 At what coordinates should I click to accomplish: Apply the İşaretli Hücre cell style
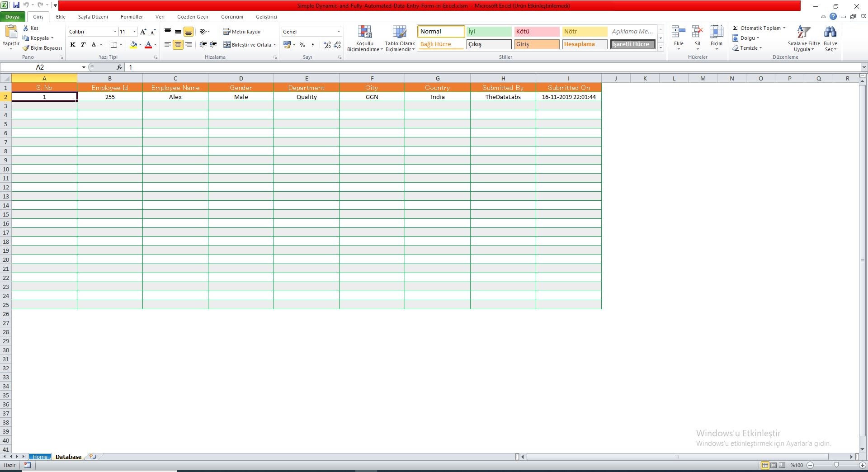(x=632, y=44)
